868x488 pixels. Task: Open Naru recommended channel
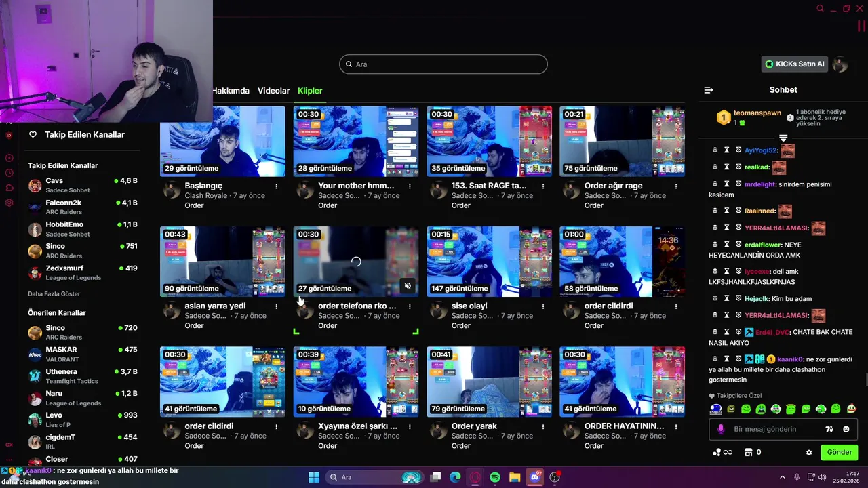[x=83, y=398]
